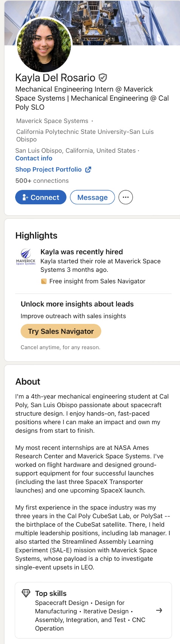Expand Top skills with the arrow

(159, 610)
